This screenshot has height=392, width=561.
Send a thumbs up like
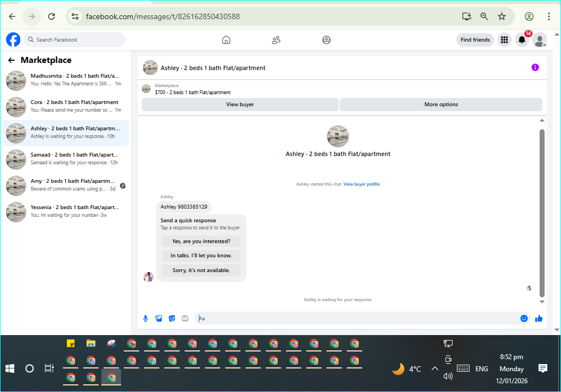coord(539,318)
